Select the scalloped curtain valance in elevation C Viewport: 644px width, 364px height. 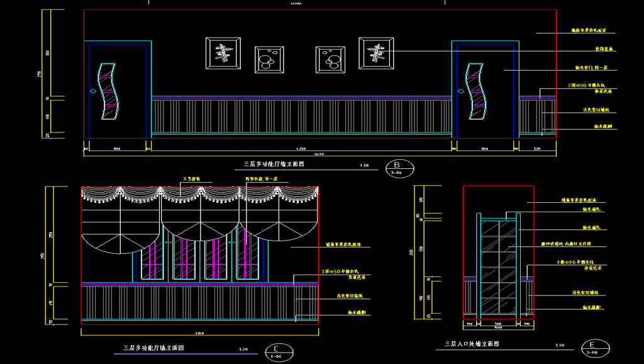click(x=200, y=195)
